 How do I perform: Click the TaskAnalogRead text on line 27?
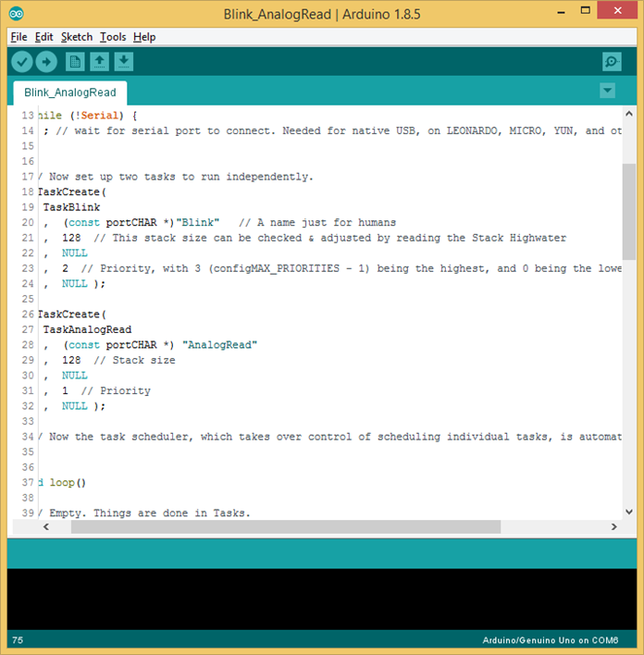87,329
